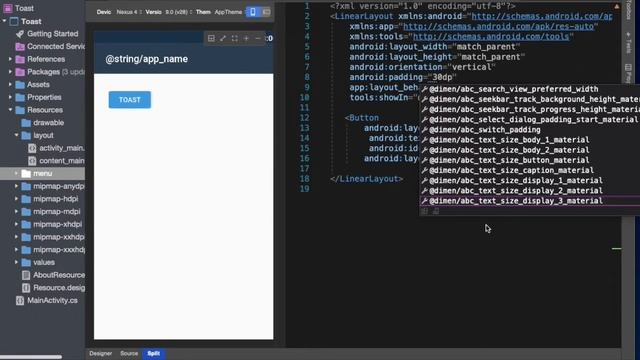This screenshot has height=360, width=640.
Task: Switch preview to portrait orientation
Action: click(x=253, y=12)
